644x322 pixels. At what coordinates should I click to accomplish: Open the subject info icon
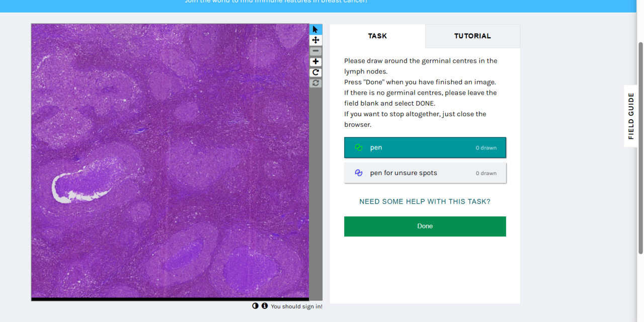(x=264, y=306)
